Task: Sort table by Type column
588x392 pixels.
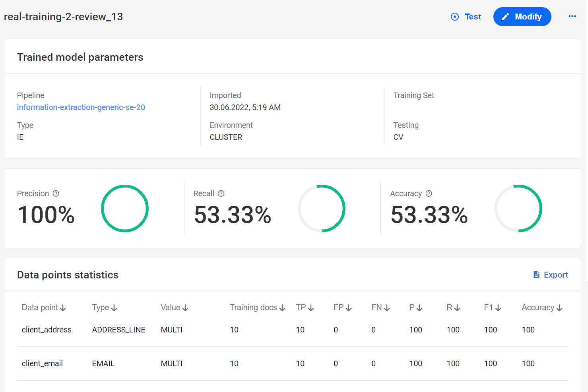Action: 105,308
